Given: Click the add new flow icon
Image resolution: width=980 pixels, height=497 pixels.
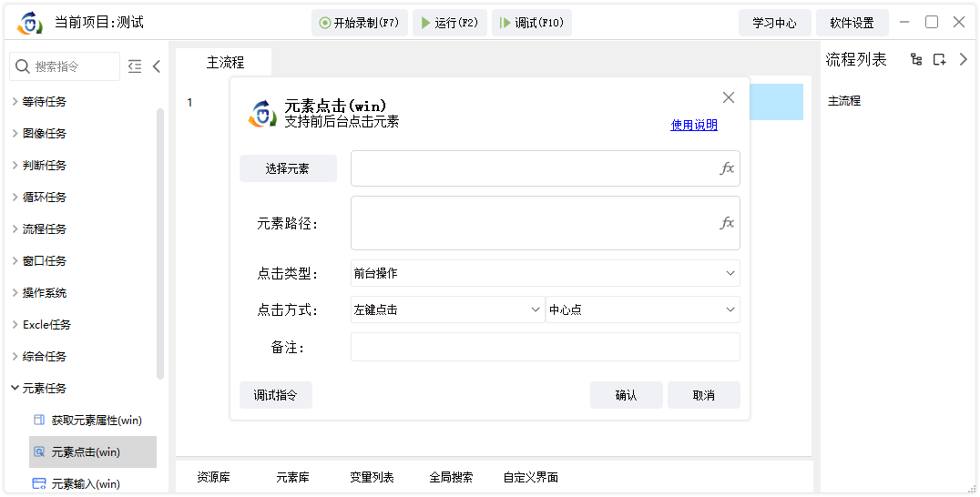Looking at the screenshot, I should 939,59.
